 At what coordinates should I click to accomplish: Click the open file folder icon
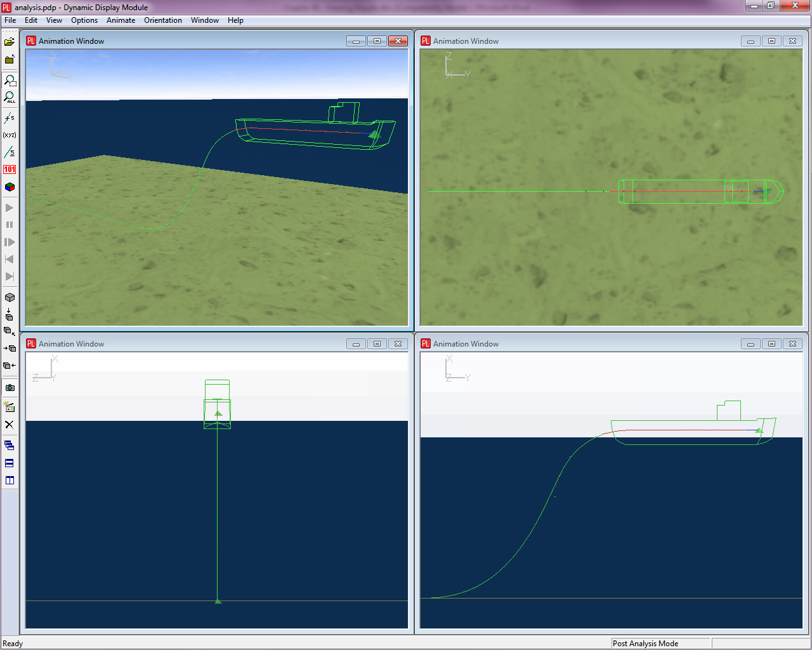tap(10, 42)
